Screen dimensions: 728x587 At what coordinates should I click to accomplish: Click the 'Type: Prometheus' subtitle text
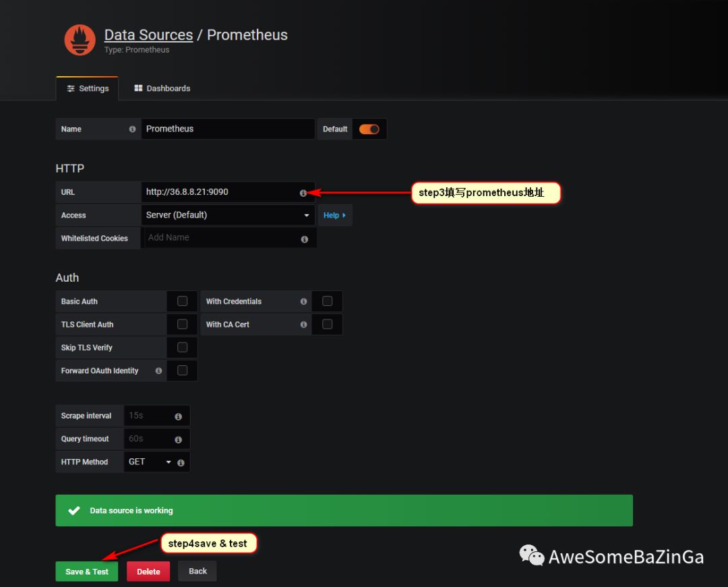click(136, 50)
